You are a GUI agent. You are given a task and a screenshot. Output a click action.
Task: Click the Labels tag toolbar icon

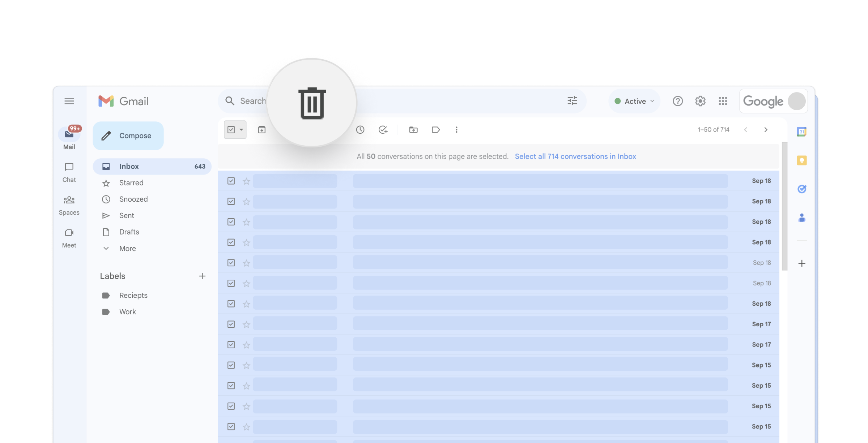(436, 130)
